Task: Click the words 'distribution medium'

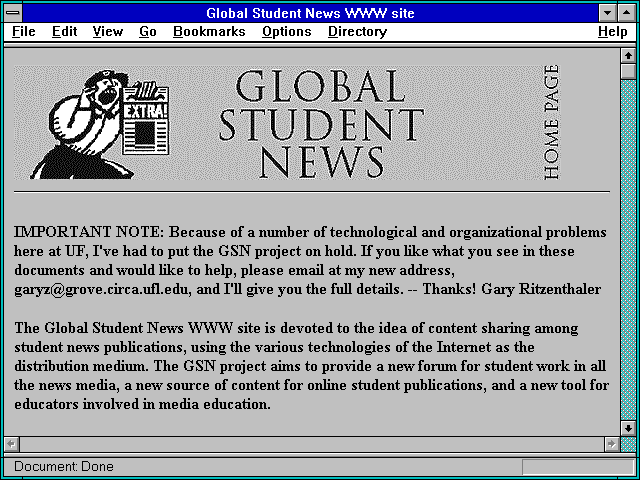Action: (x=80, y=366)
